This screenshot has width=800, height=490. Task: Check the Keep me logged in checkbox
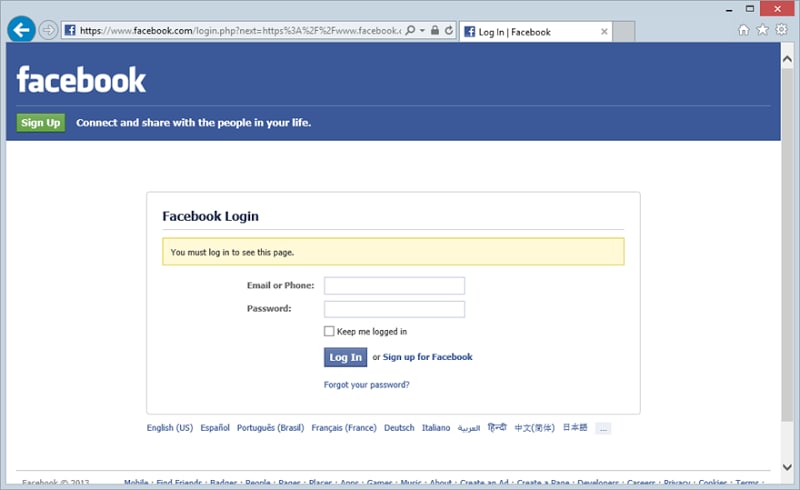(329, 331)
